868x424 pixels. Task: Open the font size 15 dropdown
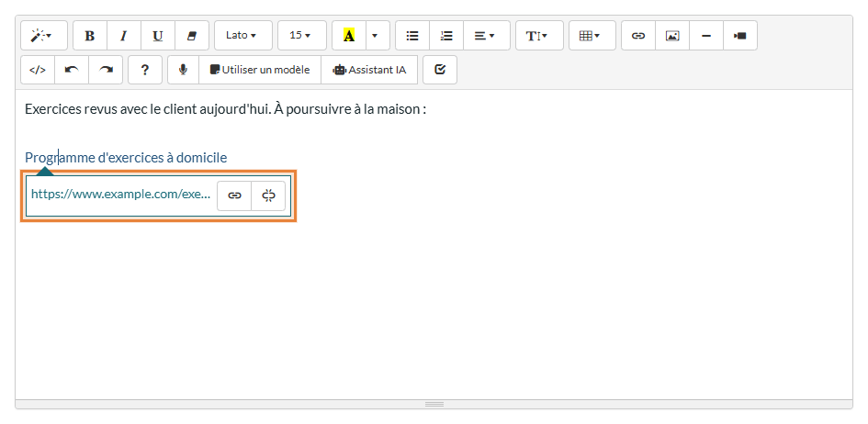tap(301, 36)
